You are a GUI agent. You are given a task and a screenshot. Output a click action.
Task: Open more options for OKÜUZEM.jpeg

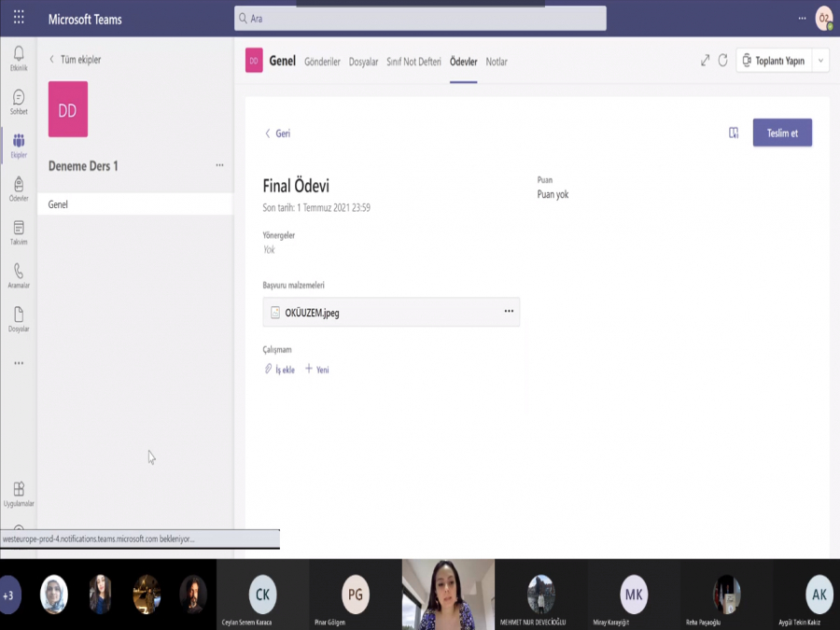click(509, 312)
